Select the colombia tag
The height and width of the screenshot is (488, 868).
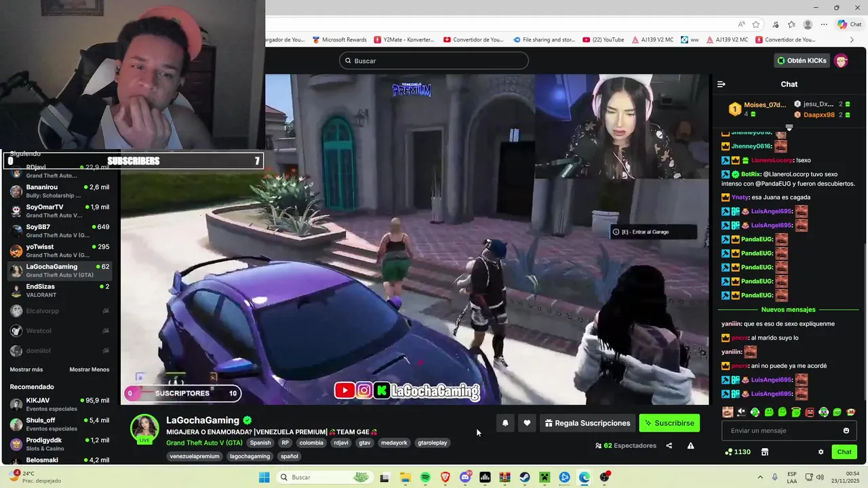pyautogui.click(x=311, y=443)
